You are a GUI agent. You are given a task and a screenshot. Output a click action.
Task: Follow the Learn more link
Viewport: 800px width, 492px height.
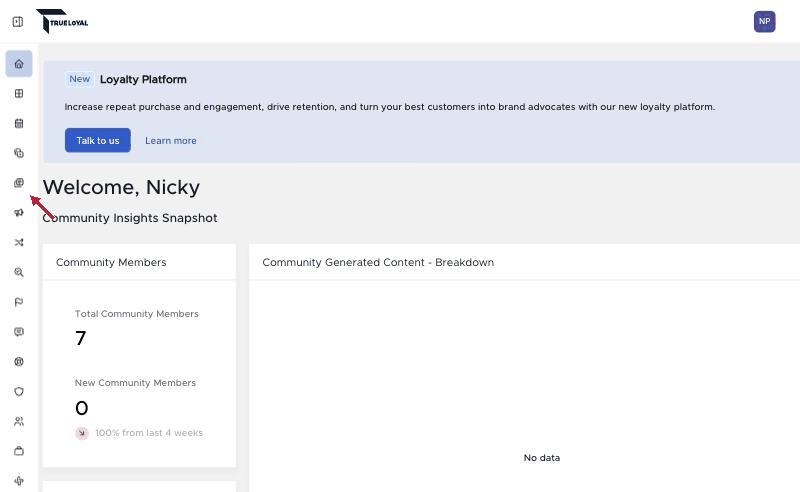(x=170, y=141)
